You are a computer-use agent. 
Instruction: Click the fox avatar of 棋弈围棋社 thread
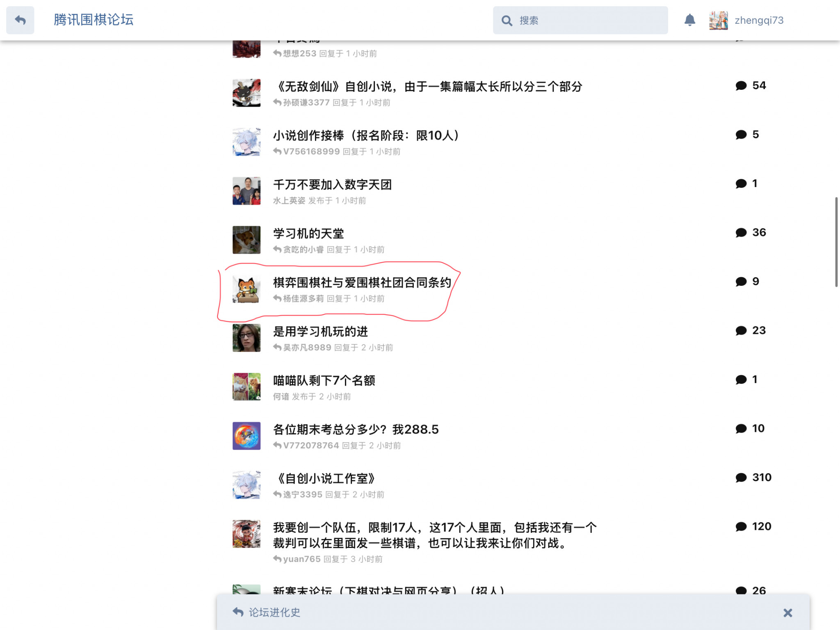pyautogui.click(x=247, y=289)
